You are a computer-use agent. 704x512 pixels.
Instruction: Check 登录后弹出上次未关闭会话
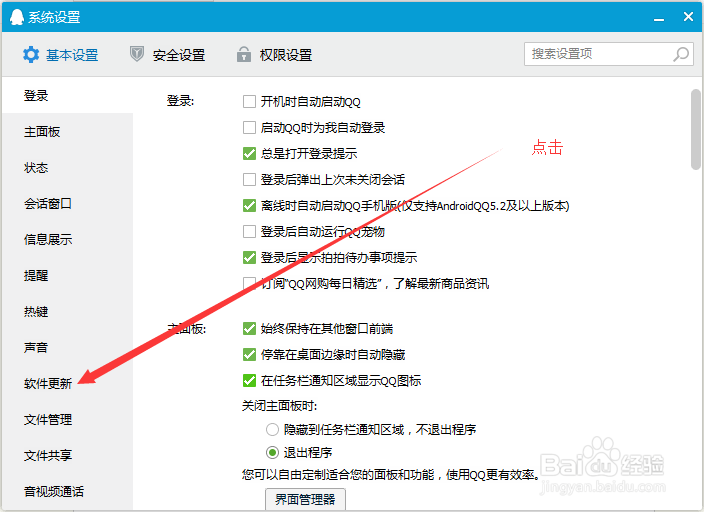[x=249, y=180]
